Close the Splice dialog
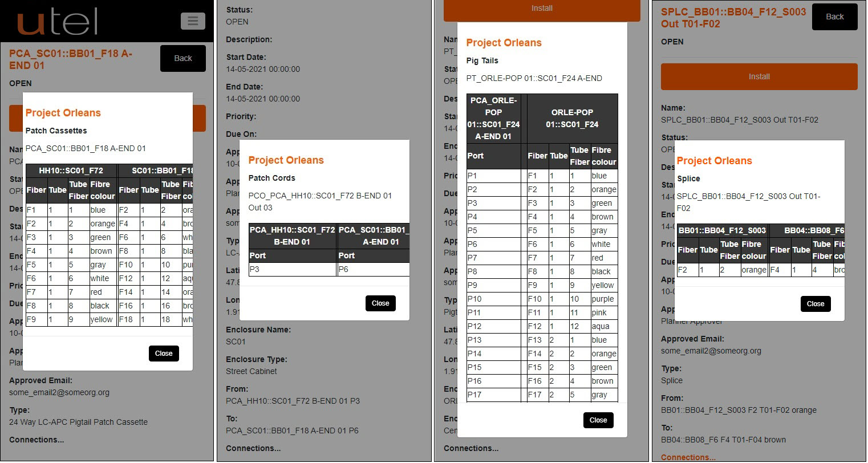This screenshot has width=868, height=463. click(x=815, y=304)
